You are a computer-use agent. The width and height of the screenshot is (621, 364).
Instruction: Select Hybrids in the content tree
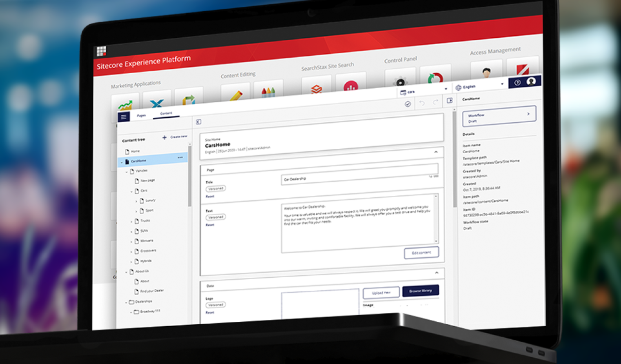click(x=146, y=261)
